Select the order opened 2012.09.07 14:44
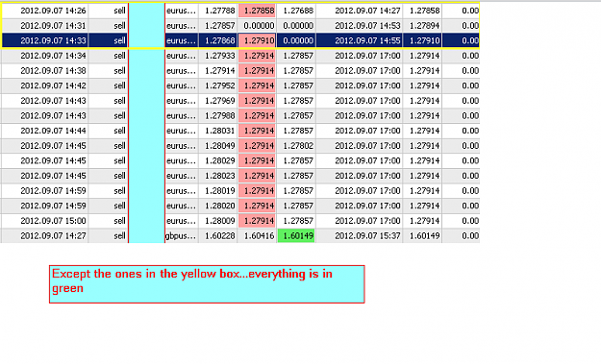601x364 pixels. click(240, 131)
